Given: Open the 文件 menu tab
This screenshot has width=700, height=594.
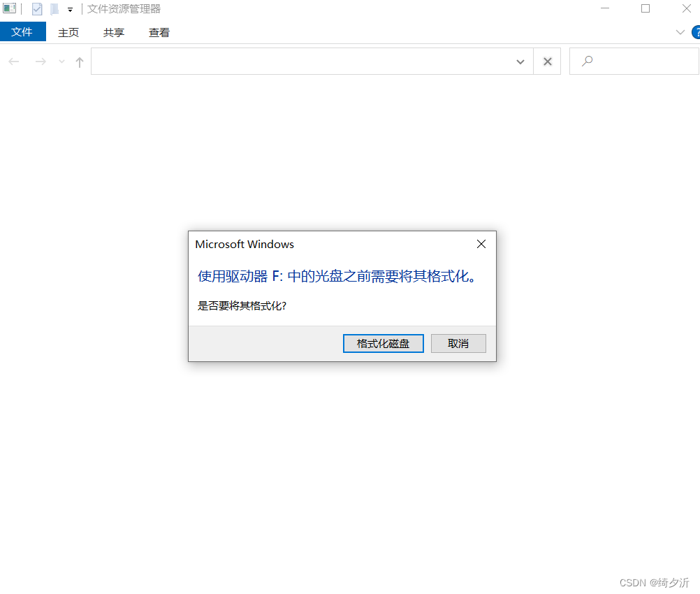Looking at the screenshot, I should pos(22,31).
